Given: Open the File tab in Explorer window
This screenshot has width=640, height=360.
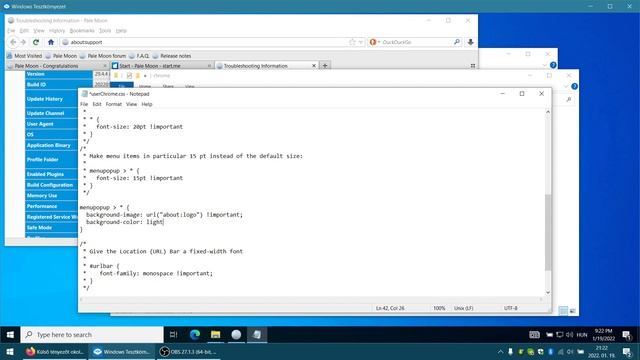Looking at the screenshot, I should tap(122, 85).
